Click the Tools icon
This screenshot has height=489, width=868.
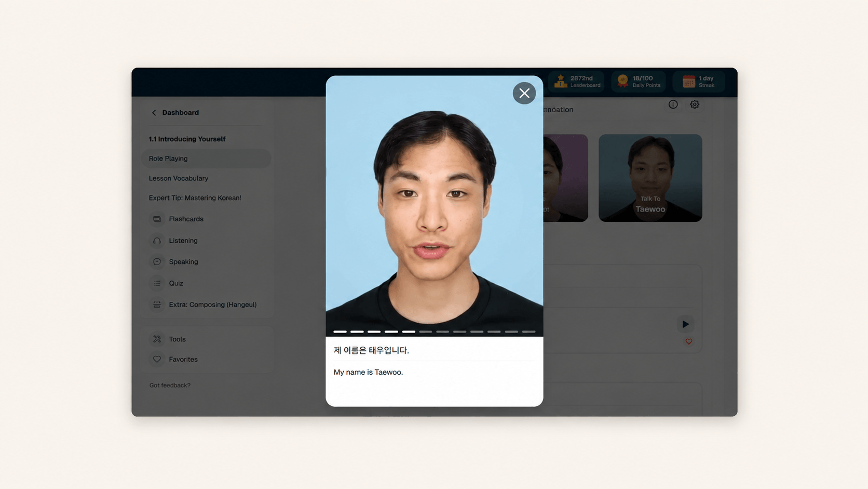click(x=157, y=339)
